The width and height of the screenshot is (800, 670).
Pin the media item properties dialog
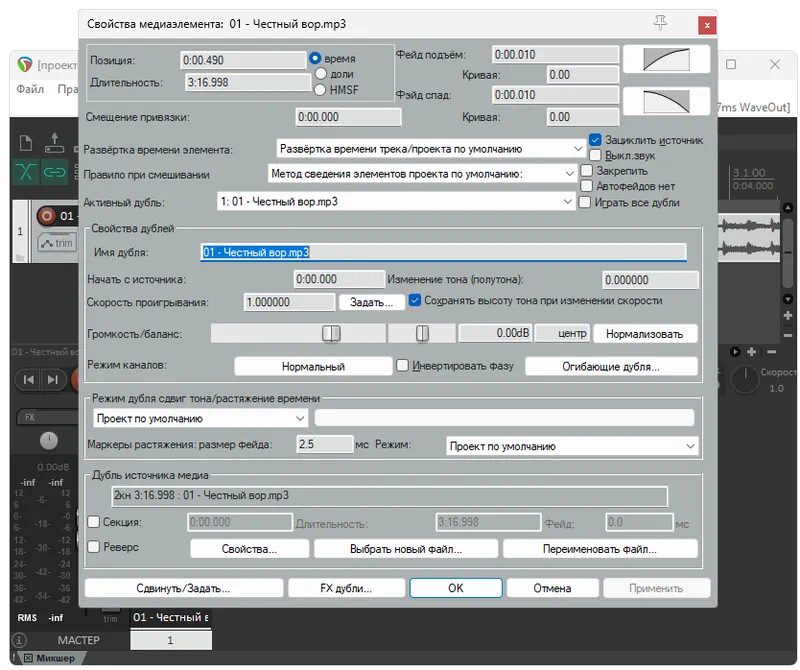pyautogui.click(x=660, y=22)
